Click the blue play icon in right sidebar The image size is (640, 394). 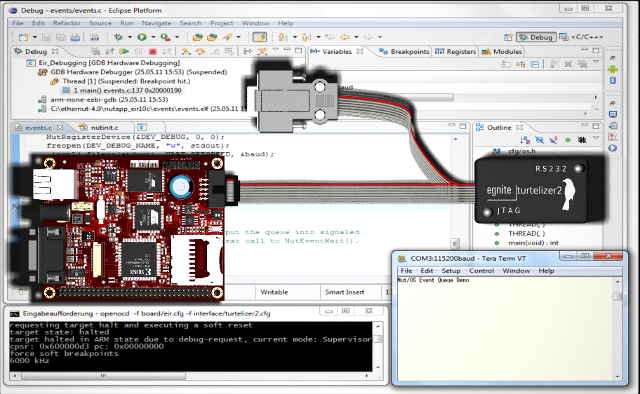613,148
